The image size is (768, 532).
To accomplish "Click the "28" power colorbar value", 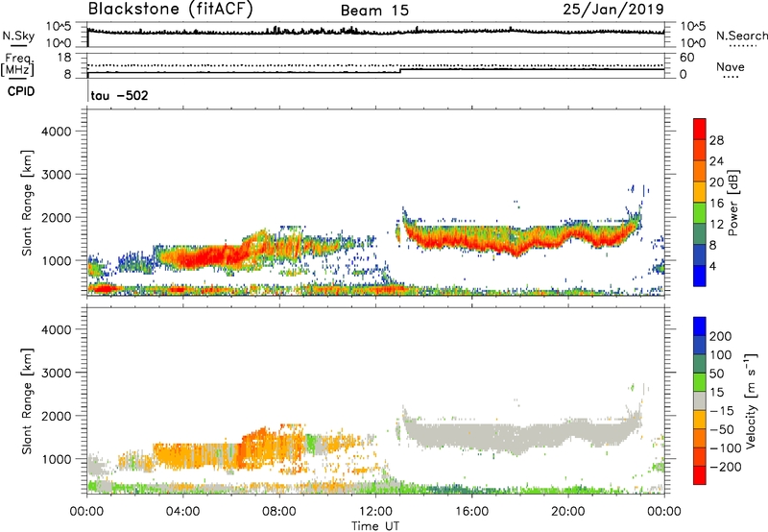I will coord(716,140).
